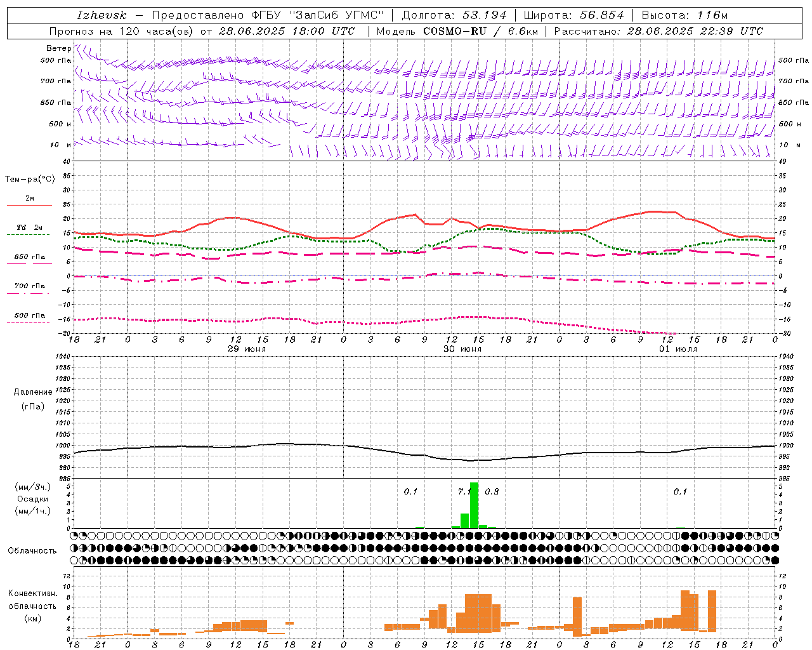Click the "(гПа)" pressure unit label

33,407
